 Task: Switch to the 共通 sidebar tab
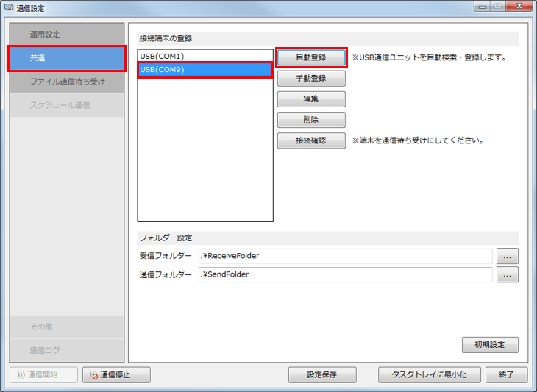coord(67,58)
